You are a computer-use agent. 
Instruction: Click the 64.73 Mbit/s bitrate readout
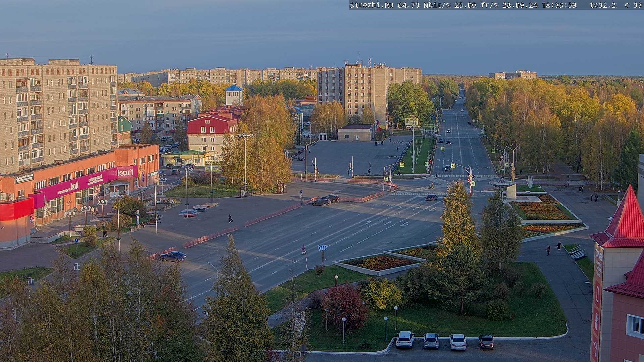(424, 5)
